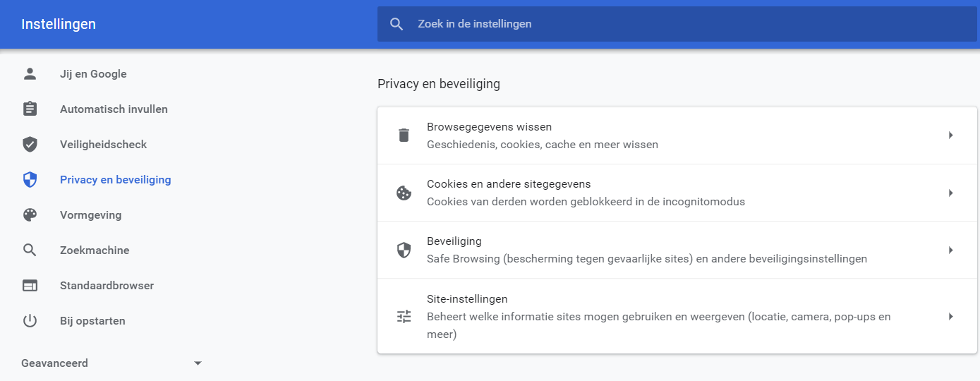Click the person icon beside Jij en Google

30,74
